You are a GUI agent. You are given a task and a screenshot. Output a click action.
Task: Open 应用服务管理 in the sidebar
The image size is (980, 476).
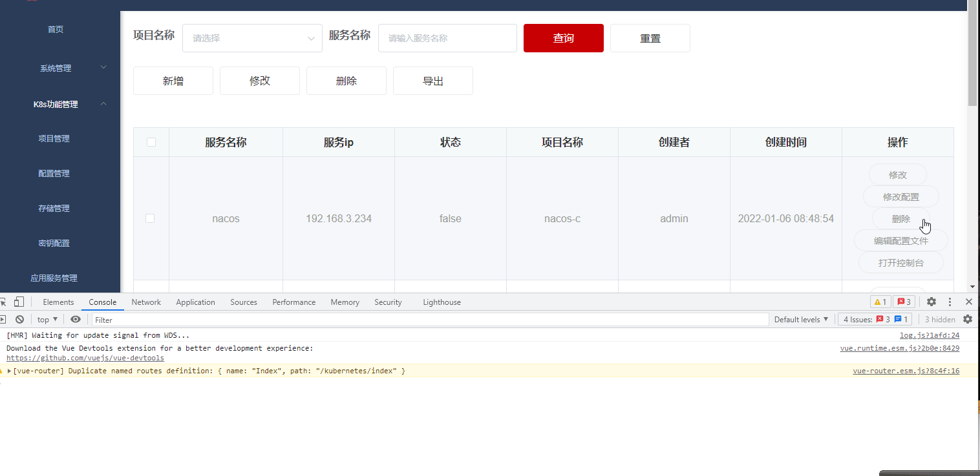(54, 278)
